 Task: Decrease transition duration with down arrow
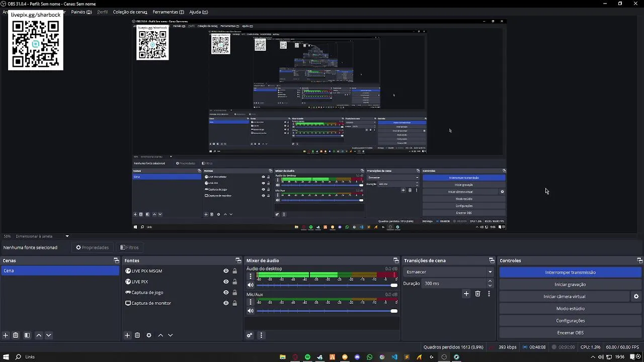pos(490,286)
